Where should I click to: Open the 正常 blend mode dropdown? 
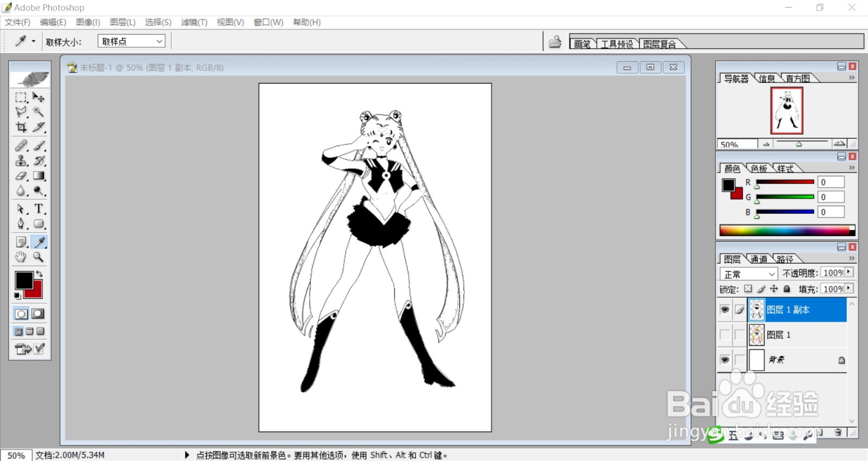(749, 274)
